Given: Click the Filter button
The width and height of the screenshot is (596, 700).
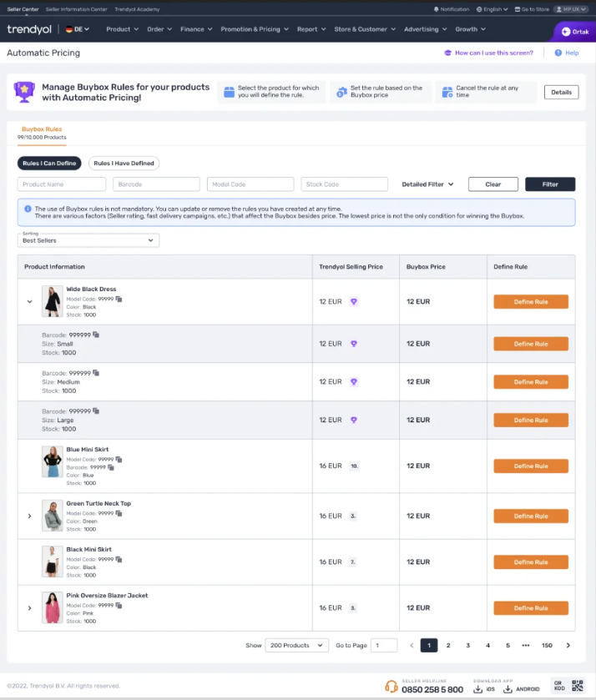Looking at the screenshot, I should click(x=550, y=184).
